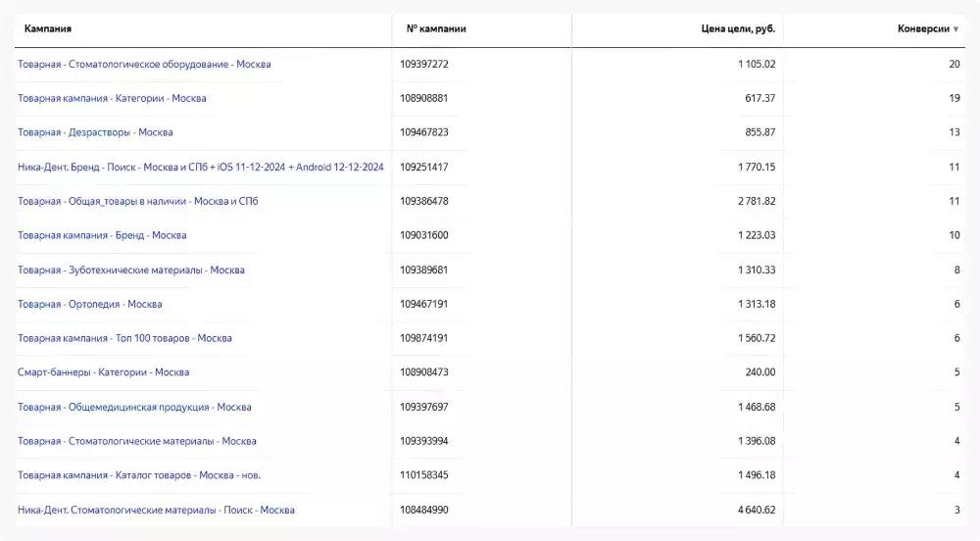Open Товарная кампания - Категории - Москва link
Viewport: 980px width, 541px height.
112,98
